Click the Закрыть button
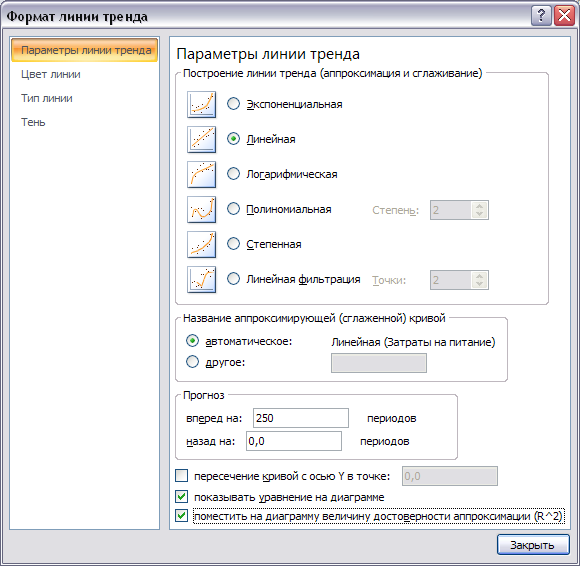 pyautogui.click(x=533, y=545)
